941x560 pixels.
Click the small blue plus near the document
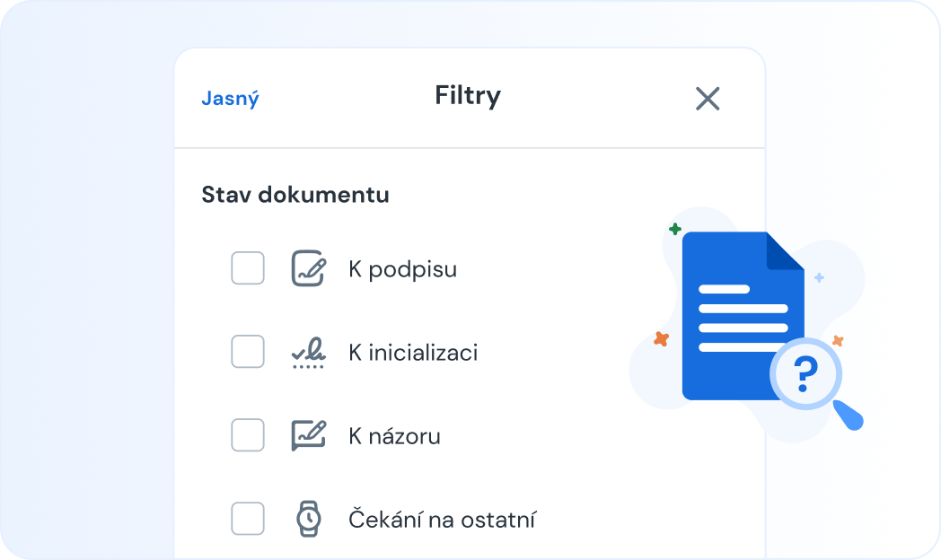coord(818,278)
